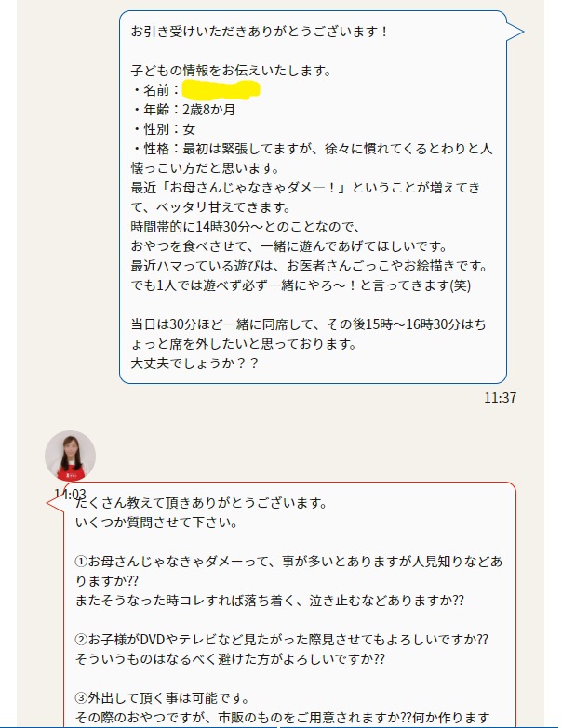Click the 性別：女 line
Screen dimensions: 562x728
[165, 129]
